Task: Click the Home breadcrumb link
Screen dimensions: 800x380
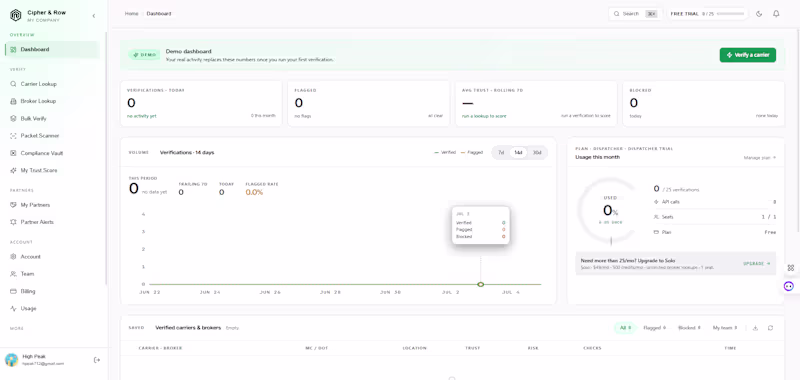Action: pos(131,14)
